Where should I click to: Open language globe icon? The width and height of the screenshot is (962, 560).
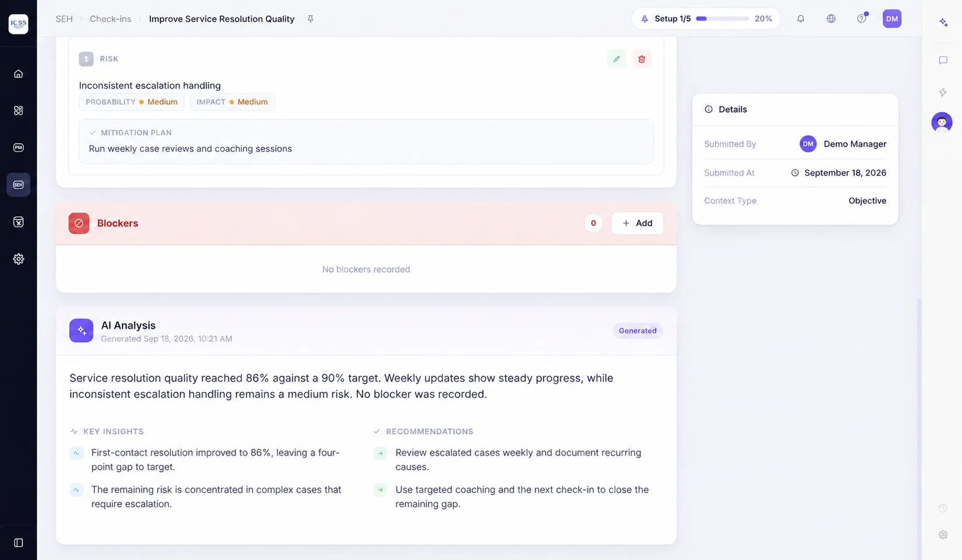tap(831, 19)
